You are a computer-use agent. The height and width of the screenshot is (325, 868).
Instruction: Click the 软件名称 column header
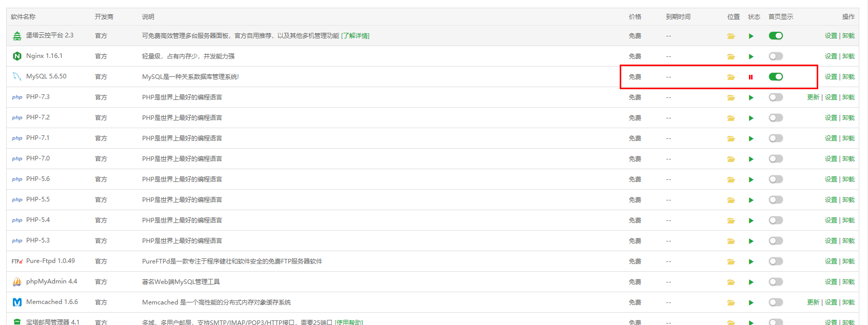tap(23, 17)
